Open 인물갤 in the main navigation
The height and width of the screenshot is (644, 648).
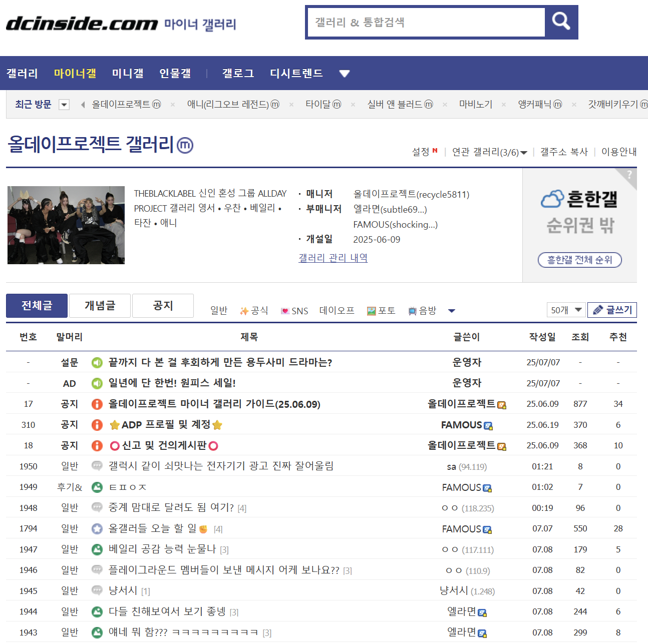[x=175, y=74]
